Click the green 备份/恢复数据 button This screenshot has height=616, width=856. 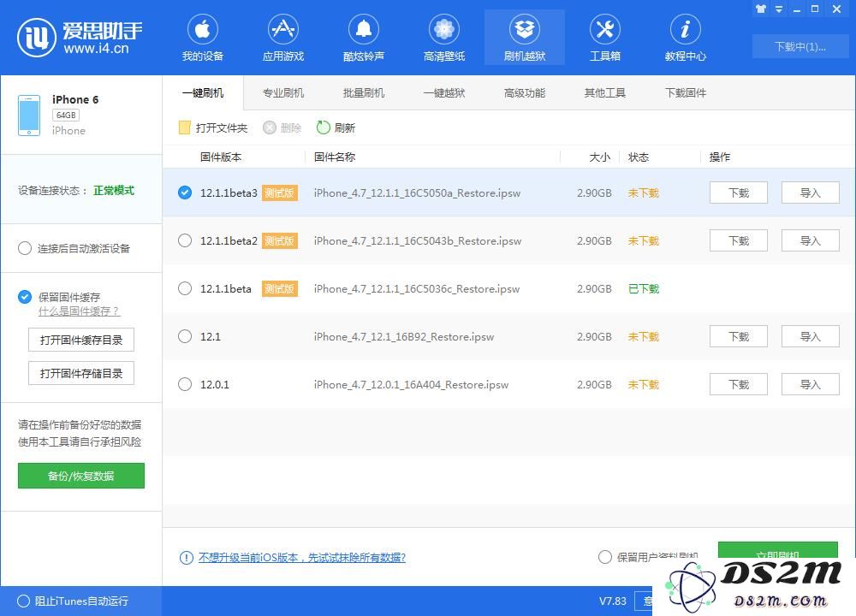(81, 476)
